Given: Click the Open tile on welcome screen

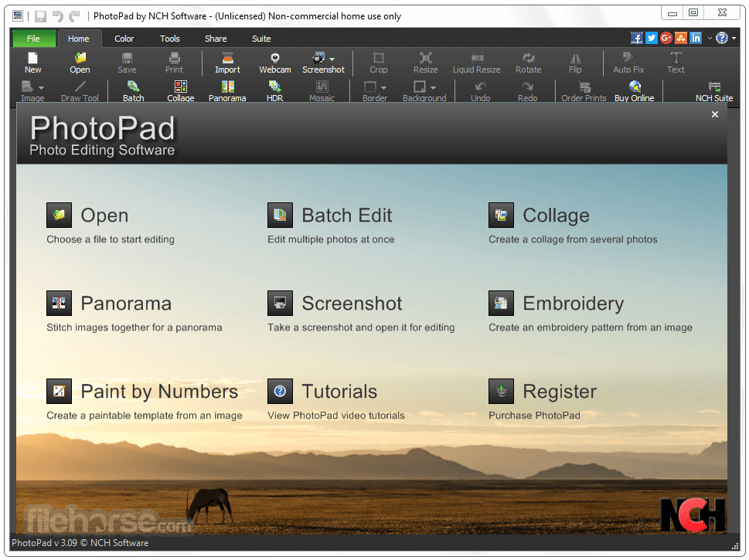Looking at the screenshot, I should [111, 224].
